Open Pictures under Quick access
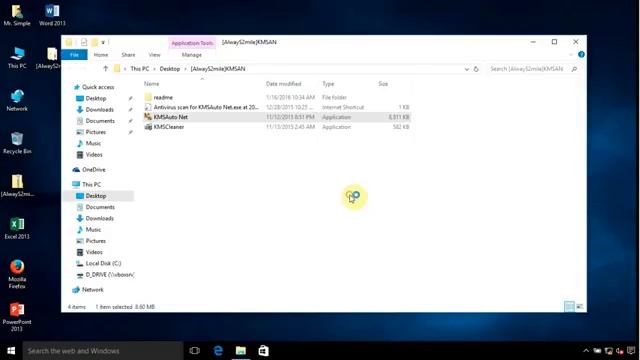 (96, 132)
